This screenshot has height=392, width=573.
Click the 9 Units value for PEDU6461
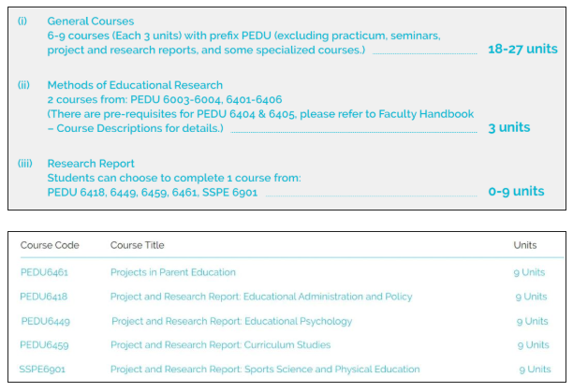coord(531,272)
